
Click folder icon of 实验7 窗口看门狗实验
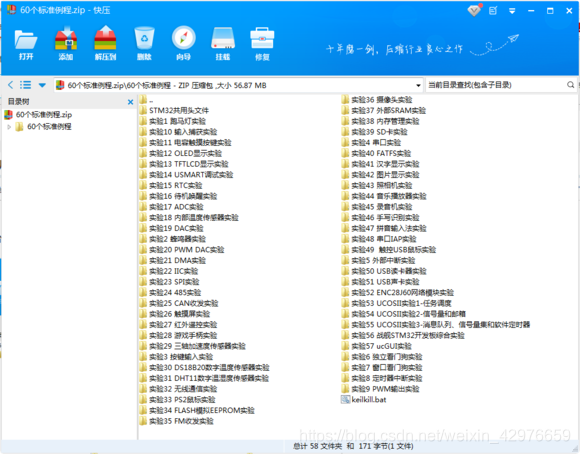[x=345, y=368]
